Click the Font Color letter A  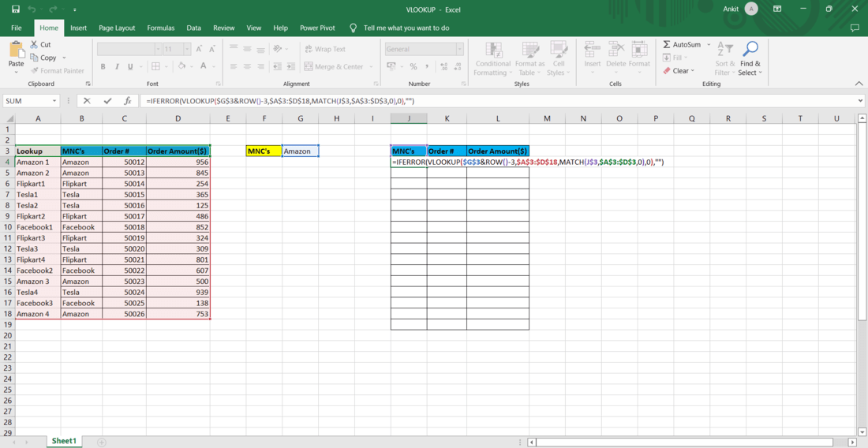pos(203,66)
